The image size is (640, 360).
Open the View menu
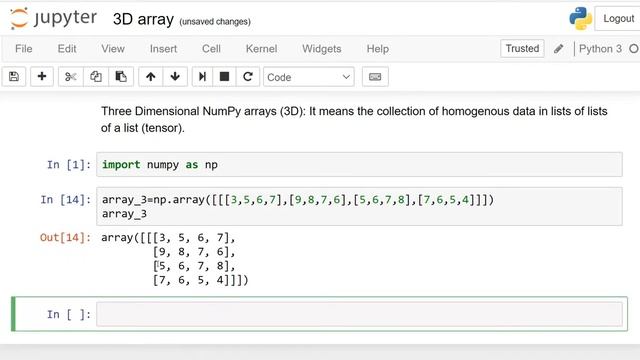pos(113,49)
